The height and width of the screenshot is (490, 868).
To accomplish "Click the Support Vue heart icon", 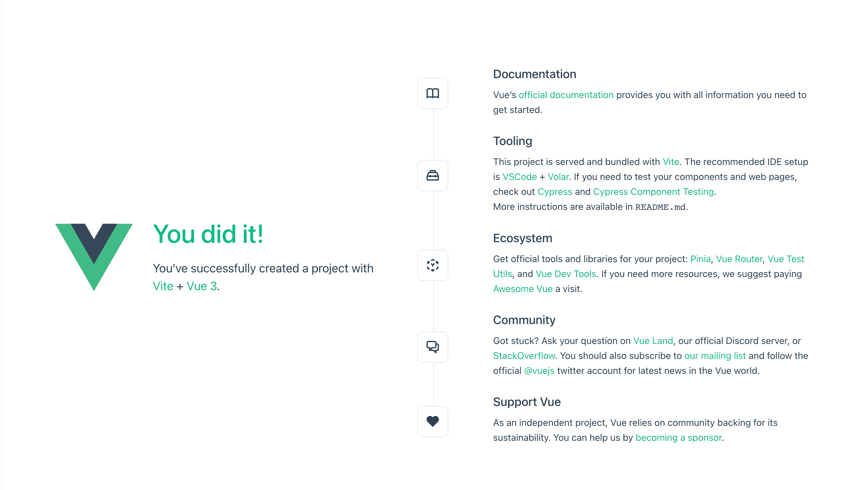I will point(433,422).
